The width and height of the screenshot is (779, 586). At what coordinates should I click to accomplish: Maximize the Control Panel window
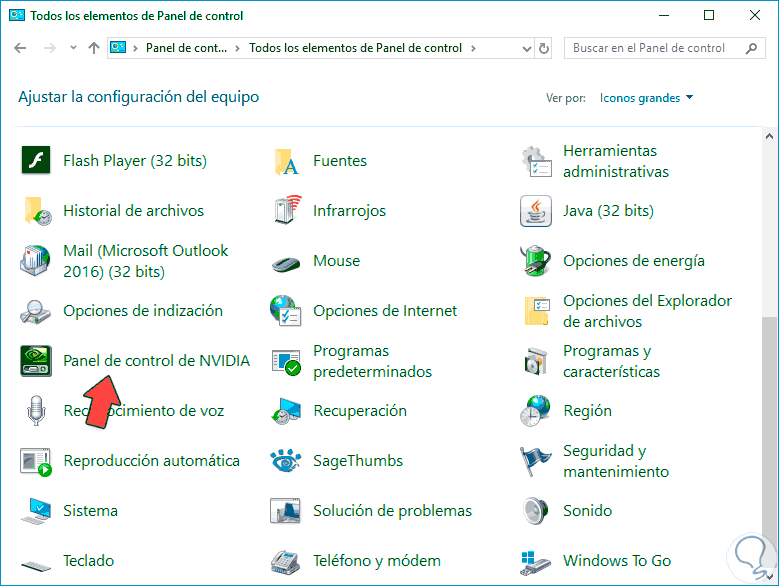(x=709, y=15)
